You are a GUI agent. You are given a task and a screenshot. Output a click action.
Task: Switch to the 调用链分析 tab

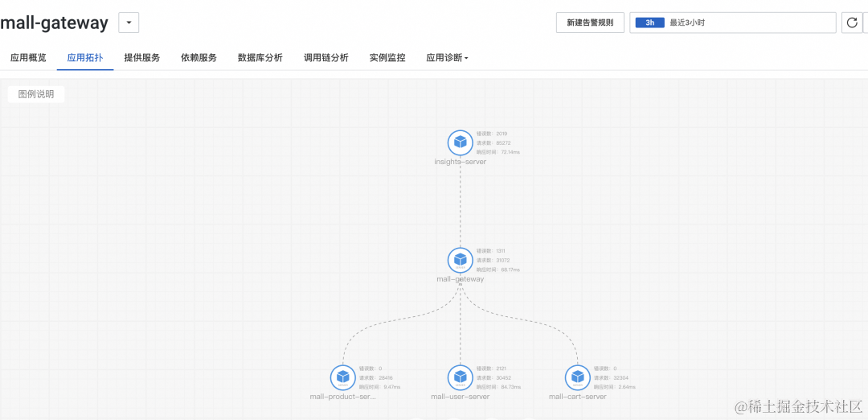(x=326, y=58)
